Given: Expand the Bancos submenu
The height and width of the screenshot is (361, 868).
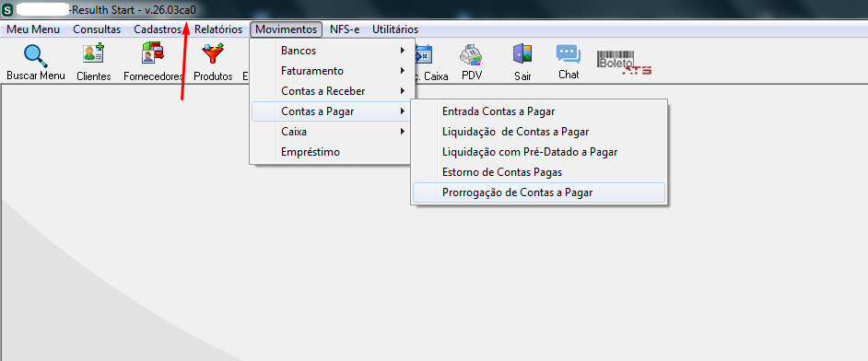Looking at the screenshot, I should 332,51.
